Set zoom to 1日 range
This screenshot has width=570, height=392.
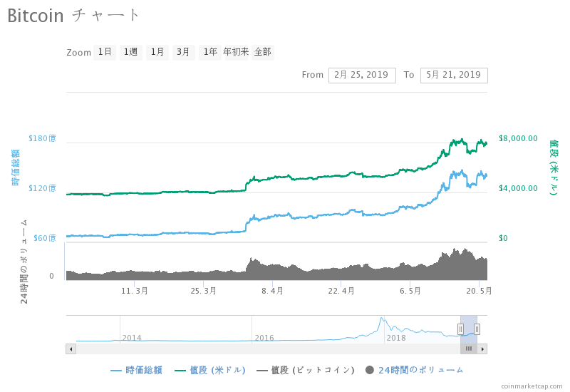(105, 52)
